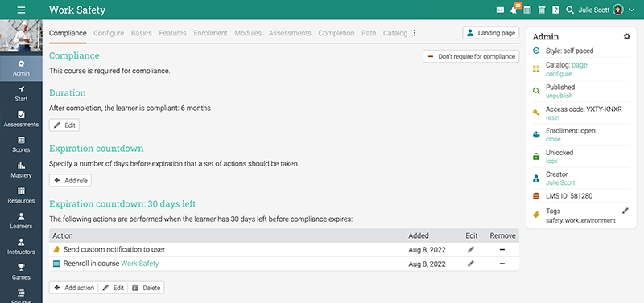This screenshot has width=644, height=303.
Task: Switch to the Compliance tab
Action: pyautogui.click(x=68, y=33)
